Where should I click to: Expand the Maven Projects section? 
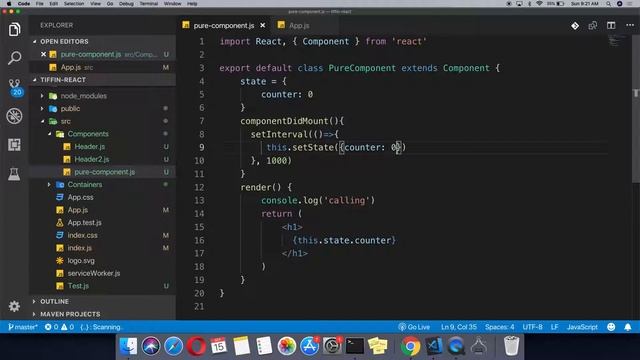102,314
